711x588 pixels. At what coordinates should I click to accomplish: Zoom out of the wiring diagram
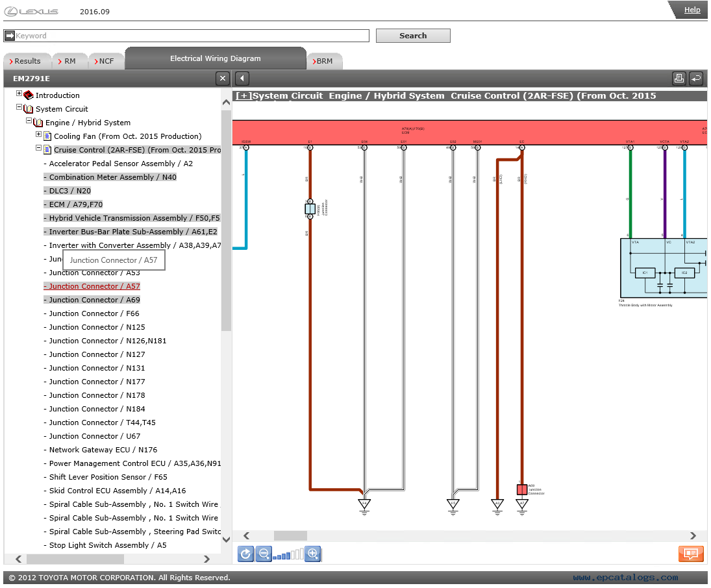tap(264, 554)
